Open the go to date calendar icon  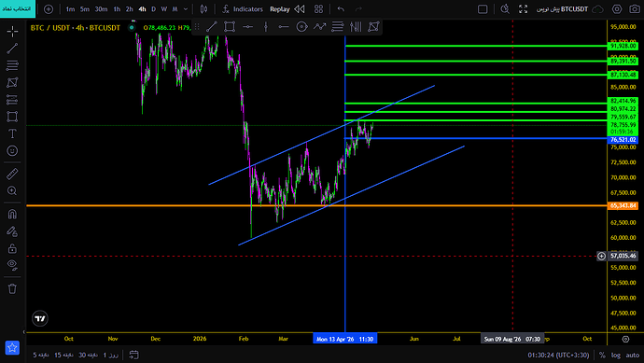(x=133, y=355)
